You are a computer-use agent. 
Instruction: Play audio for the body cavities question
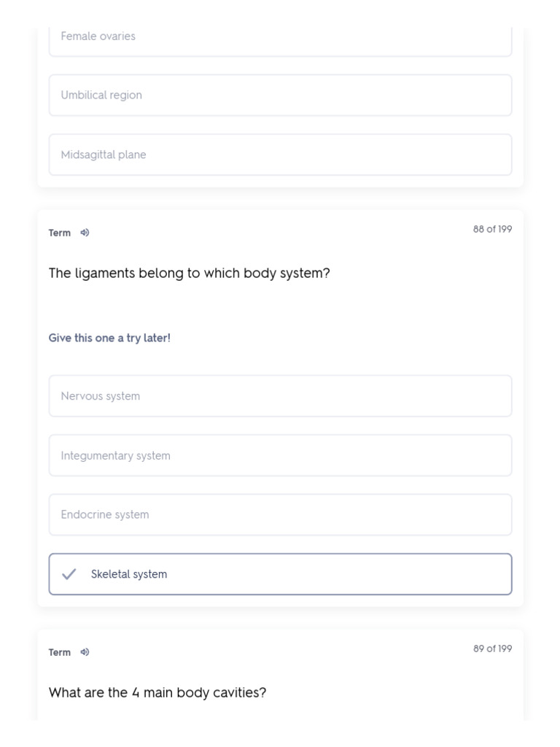point(85,651)
